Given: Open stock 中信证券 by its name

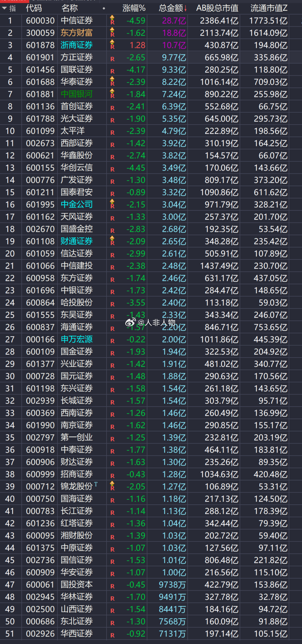Looking at the screenshot, I should [76, 21].
